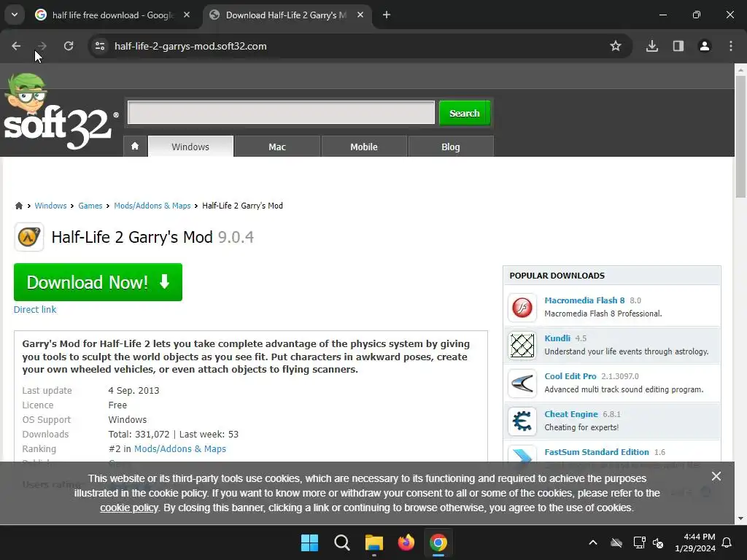The height and width of the screenshot is (560, 747).
Task: Open the notification bell
Action: point(727,542)
